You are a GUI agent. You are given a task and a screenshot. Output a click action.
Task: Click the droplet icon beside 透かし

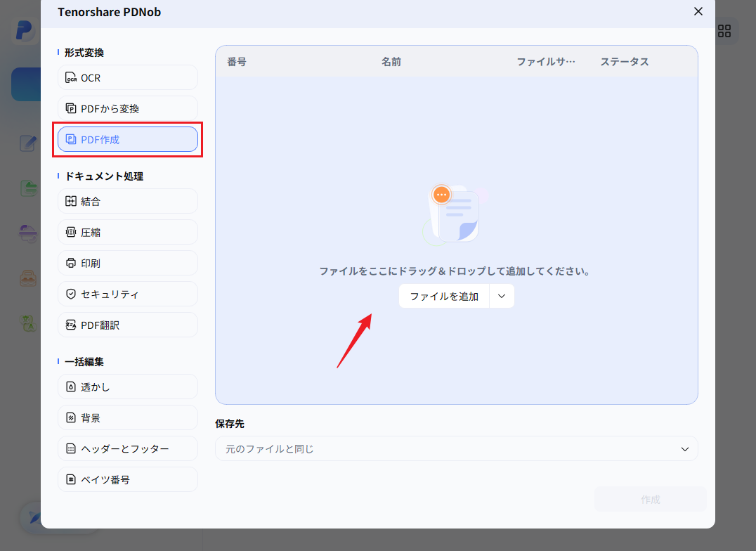tap(71, 387)
